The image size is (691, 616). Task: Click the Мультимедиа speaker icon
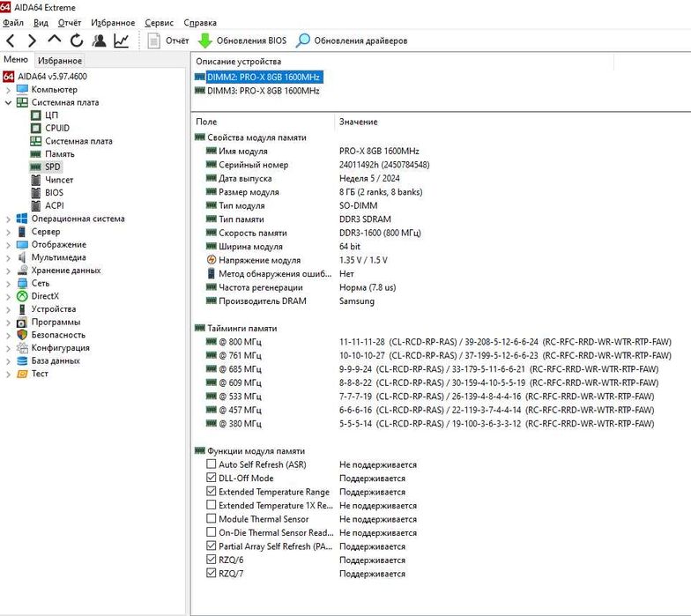tap(22, 257)
